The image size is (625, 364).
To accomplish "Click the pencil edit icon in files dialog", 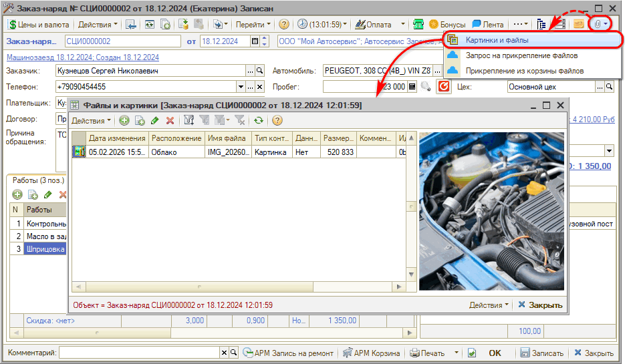I will [x=155, y=120].
